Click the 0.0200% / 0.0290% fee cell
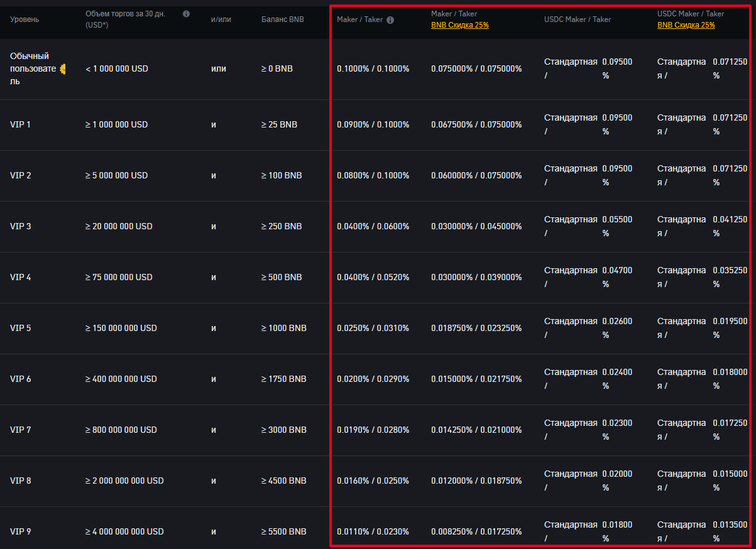This screenshot has height=549, width=756. 373,379
